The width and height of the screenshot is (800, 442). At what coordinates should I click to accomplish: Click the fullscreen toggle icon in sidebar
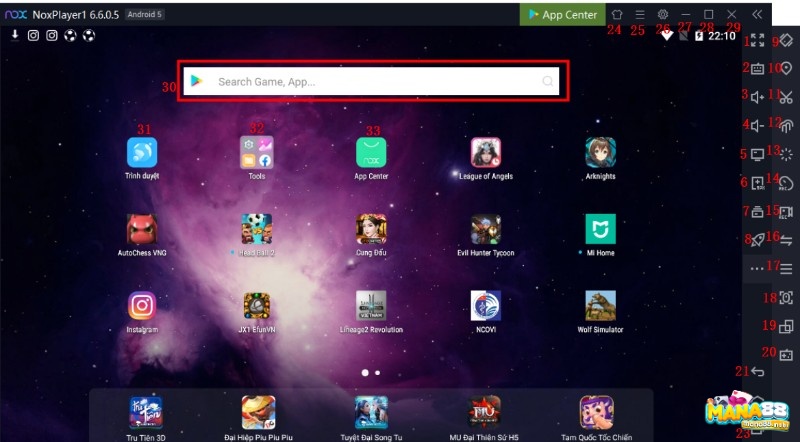click(758, 40)
